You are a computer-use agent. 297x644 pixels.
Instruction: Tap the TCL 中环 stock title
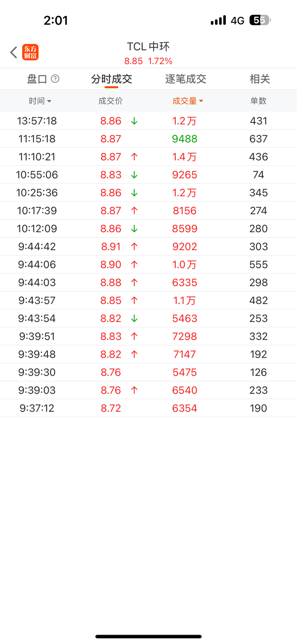pyautogui.click(x=148, y=47)
